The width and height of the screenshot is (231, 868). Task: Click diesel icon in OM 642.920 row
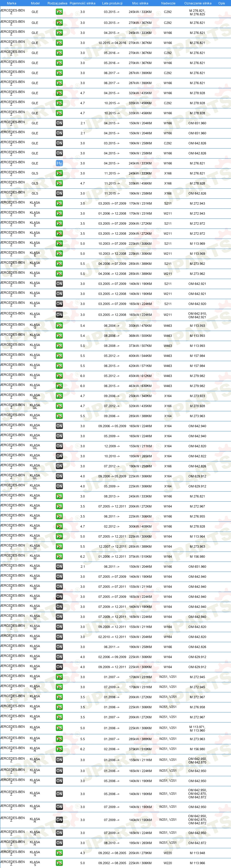coord(59,304)
